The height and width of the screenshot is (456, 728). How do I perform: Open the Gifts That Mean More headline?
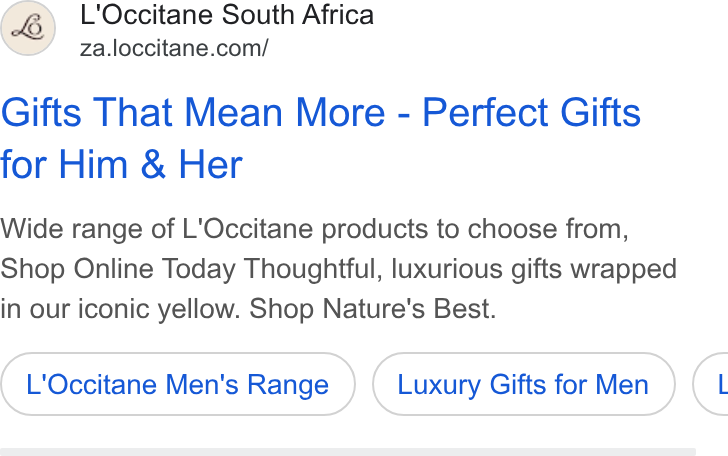point(320,138)
